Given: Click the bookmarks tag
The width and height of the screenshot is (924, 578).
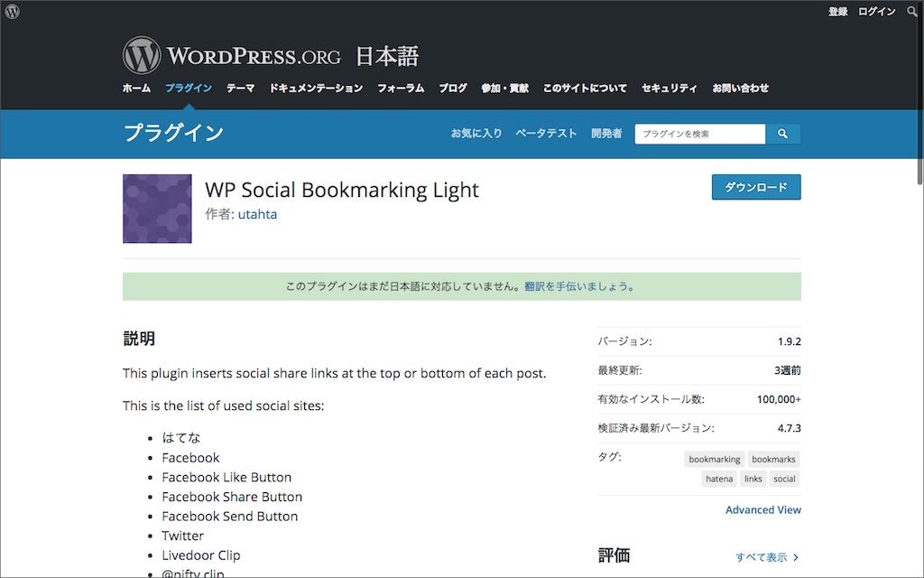Looking at the screenshot, I should [773, 460].
